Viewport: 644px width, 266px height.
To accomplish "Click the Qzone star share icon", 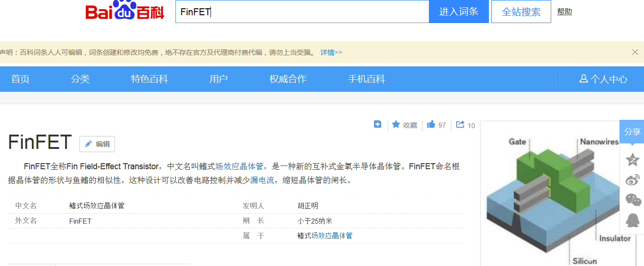I will [x=632, y=160].
